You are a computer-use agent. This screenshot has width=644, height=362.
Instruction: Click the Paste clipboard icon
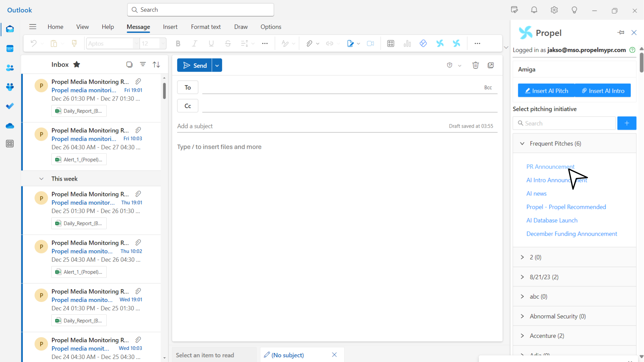pos(54,44)
